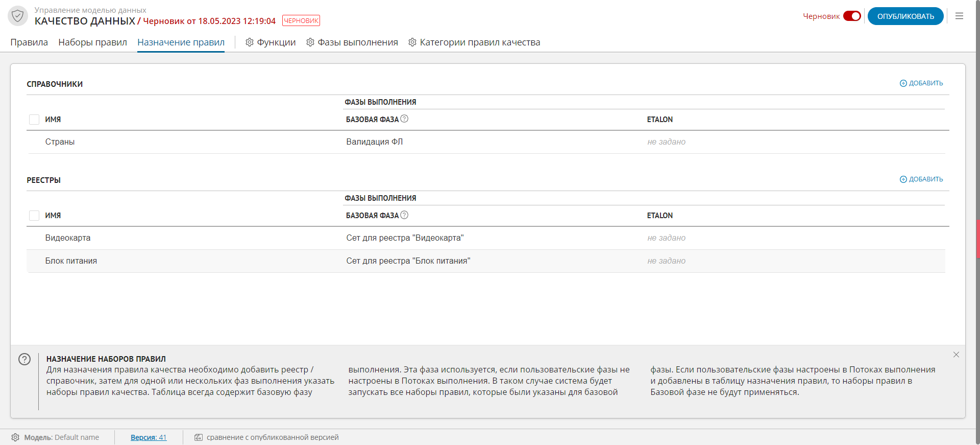Close the Назначение наборов правил hint panel

click(x=956, y=355)
